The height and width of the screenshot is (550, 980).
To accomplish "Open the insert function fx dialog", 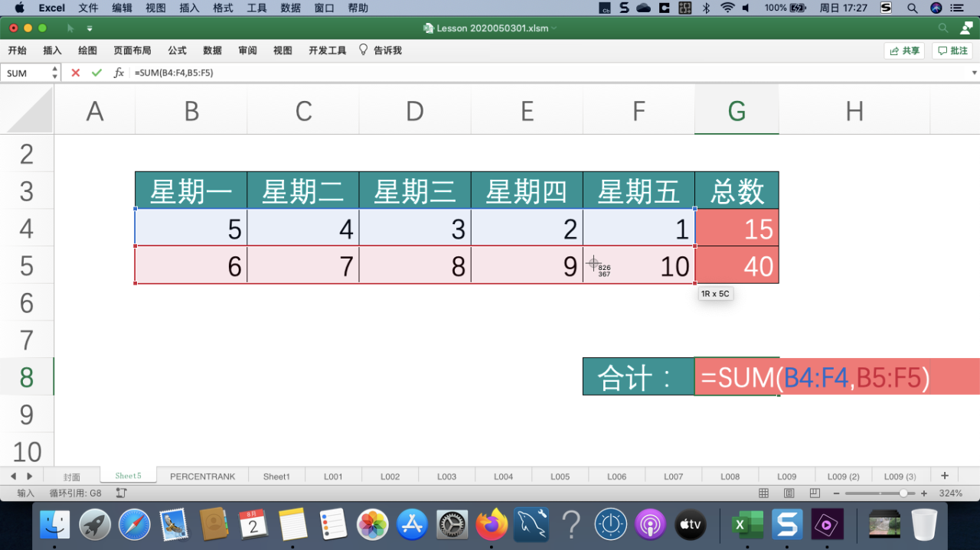I will click(119, 73).
